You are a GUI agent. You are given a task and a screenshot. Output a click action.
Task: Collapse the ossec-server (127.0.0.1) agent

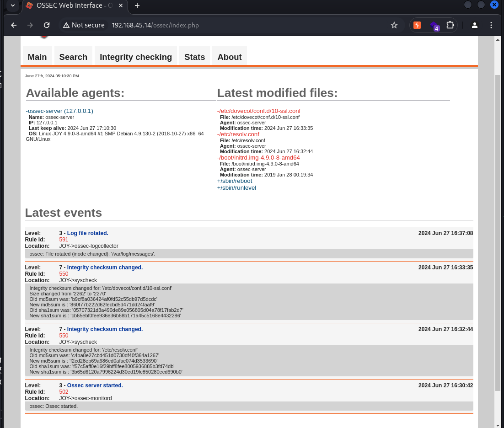point(59,111)
